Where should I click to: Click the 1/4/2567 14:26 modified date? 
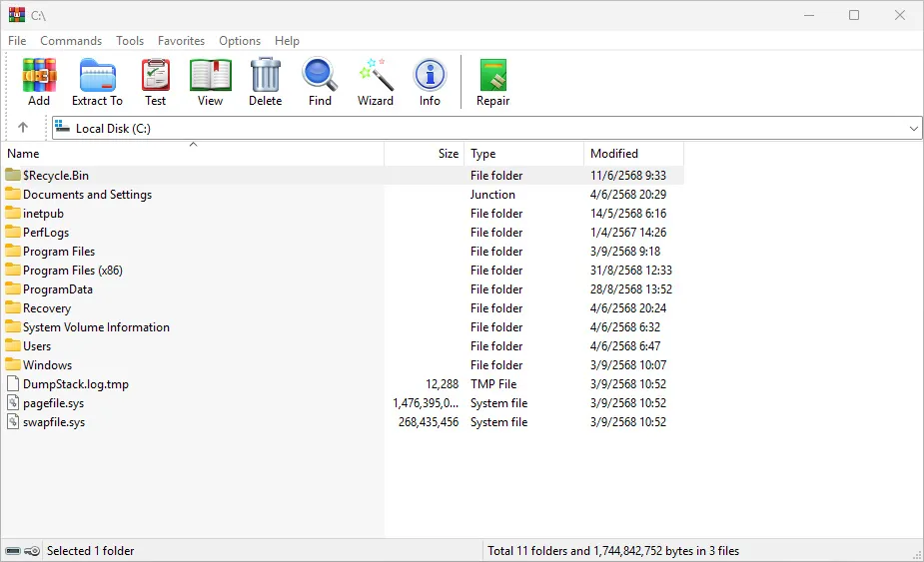(x=628, y=233)
